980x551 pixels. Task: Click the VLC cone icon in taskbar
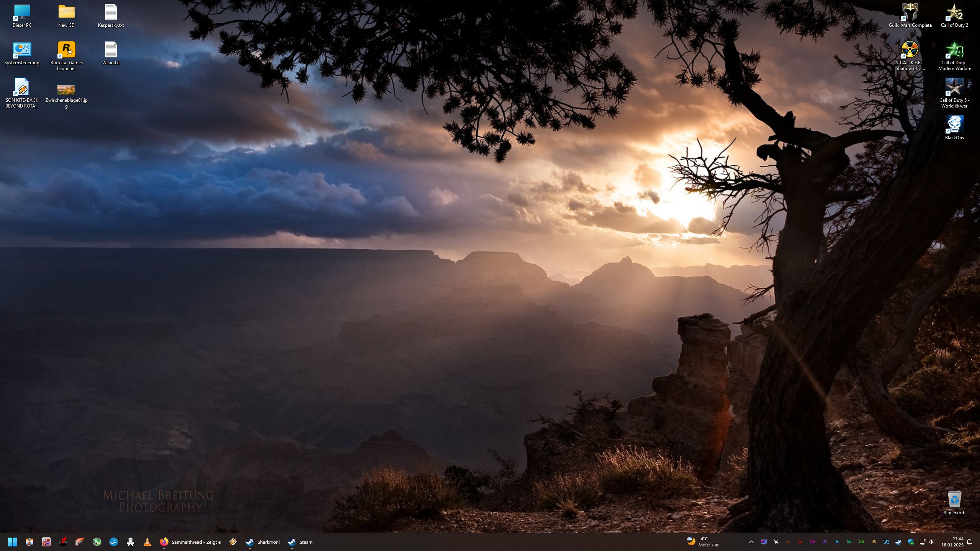(147, 542)
